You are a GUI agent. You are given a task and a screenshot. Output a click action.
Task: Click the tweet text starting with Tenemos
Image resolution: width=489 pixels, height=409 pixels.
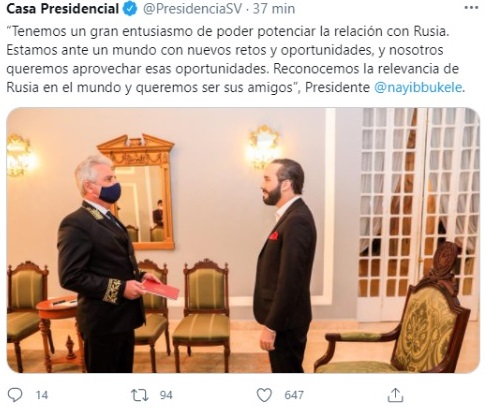tap(235, 59)
